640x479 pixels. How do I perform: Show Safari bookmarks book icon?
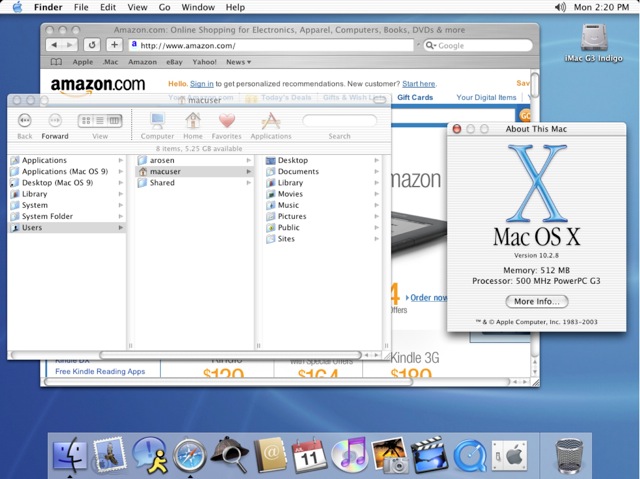(56, 62)
